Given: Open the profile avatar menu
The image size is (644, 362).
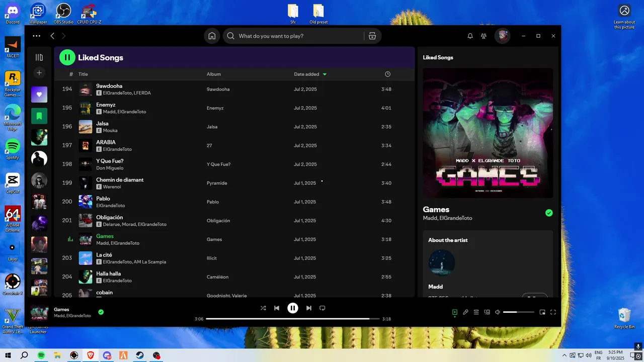Looking at the screenshot, I should (x=502, y=36).
